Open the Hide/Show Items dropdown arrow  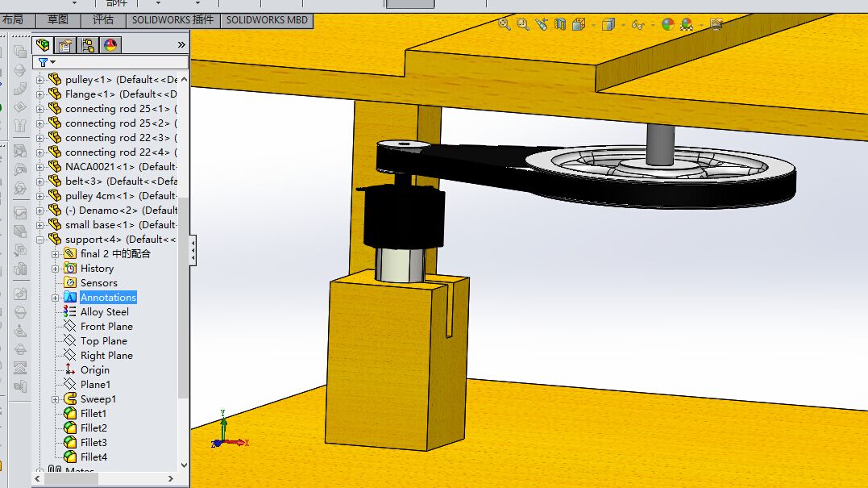653,25
